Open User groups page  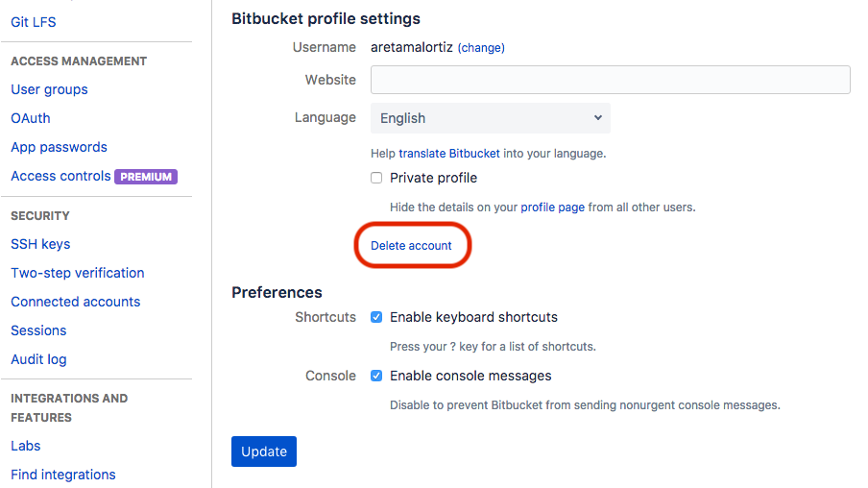tap(49, 89)
